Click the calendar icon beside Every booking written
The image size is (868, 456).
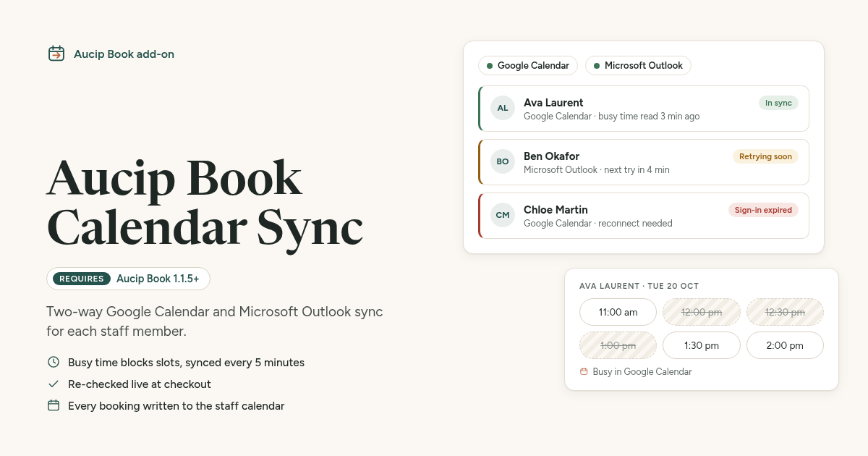(54, 405)
